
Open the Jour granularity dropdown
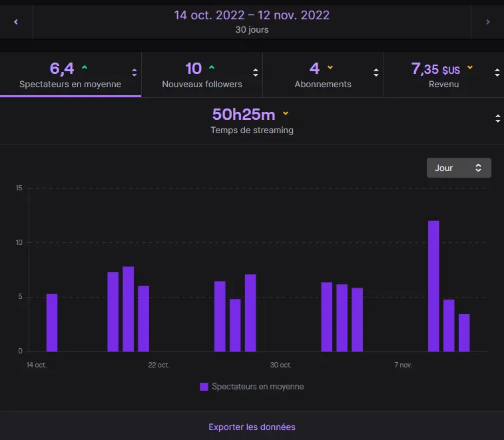pos(459,168)
